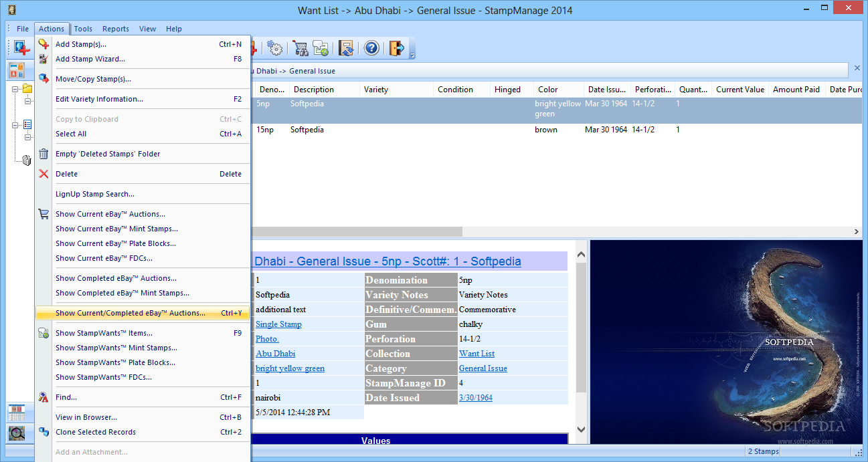Open the Reports menu
This screenshot has width=868, height=462.
(116, 29)
